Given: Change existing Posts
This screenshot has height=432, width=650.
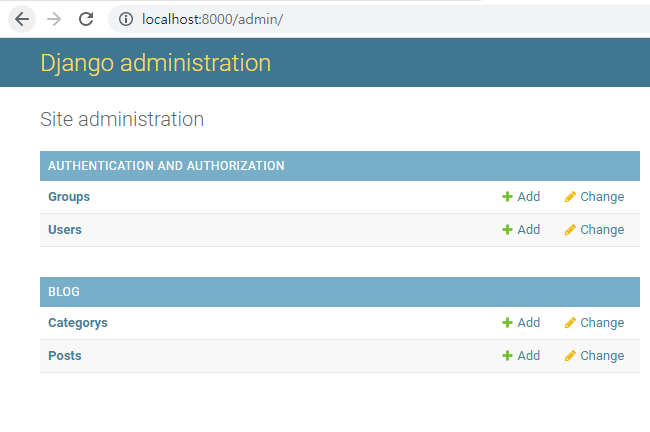Looking at the screenshot, I should pos(602,356).
